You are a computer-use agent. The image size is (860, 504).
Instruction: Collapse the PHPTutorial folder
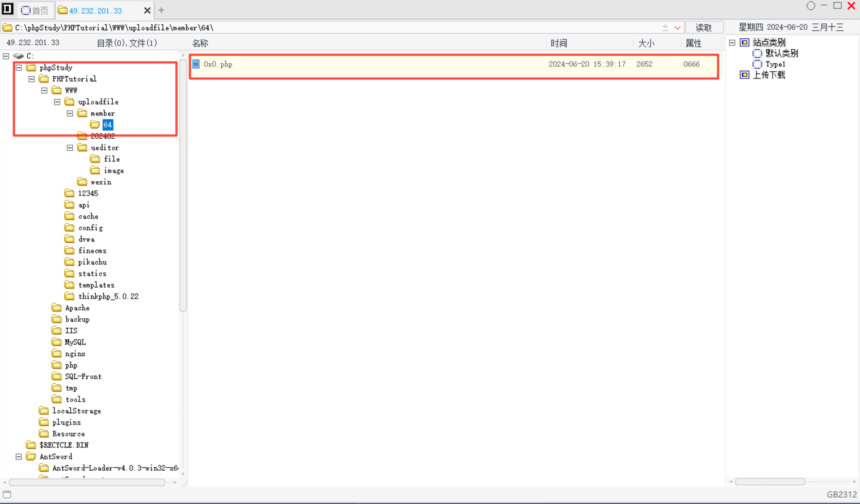pos(31,79)
